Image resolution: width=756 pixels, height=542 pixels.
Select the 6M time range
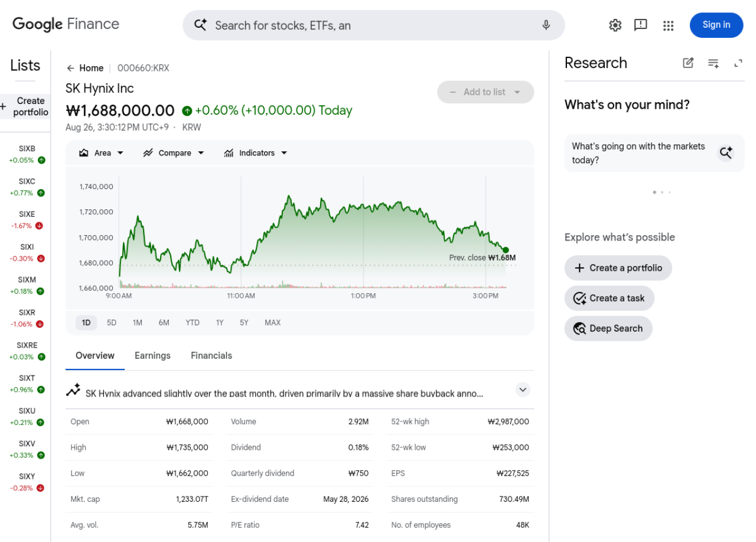point(164,323)
